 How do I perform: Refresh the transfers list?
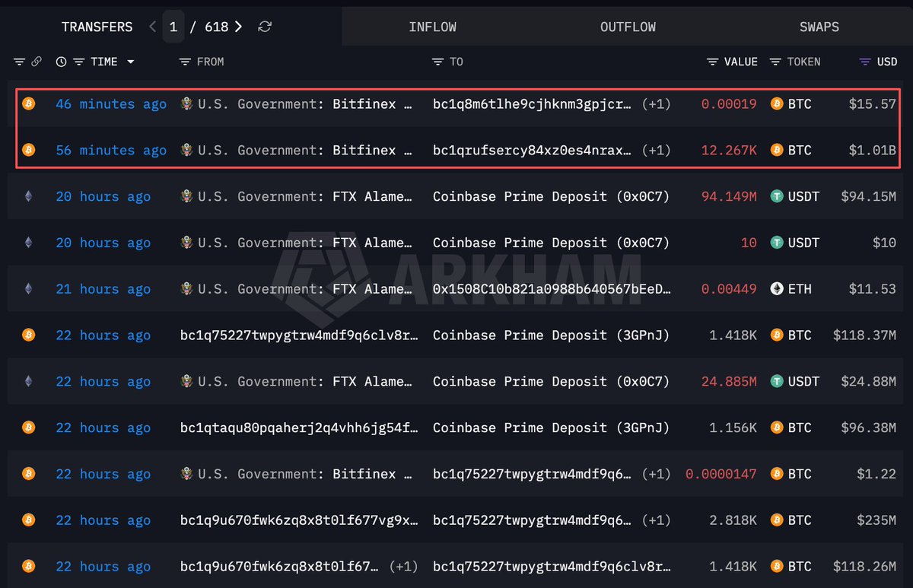pyautogui.click(x=265, y=27)
